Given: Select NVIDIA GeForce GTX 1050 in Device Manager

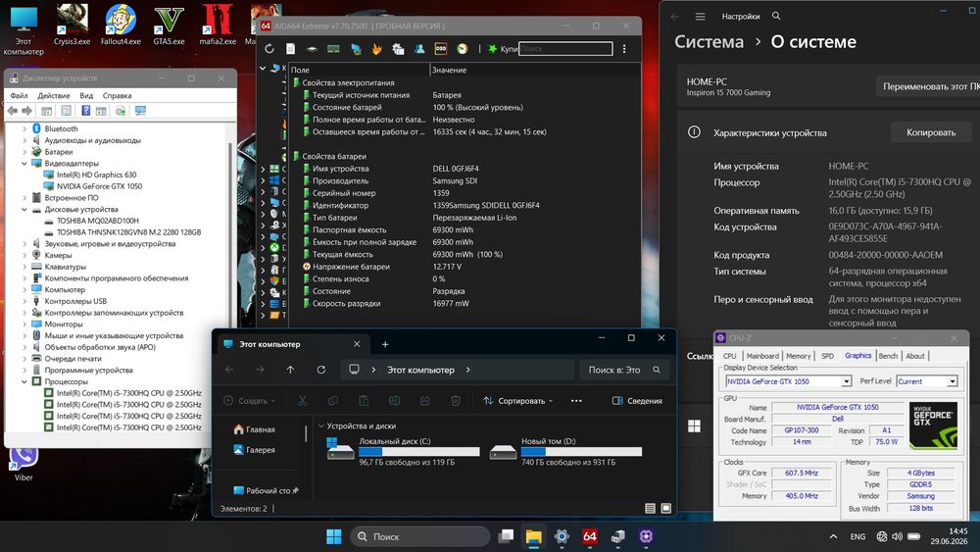Looking at the screenshot, I should click(x=99, y=186).
